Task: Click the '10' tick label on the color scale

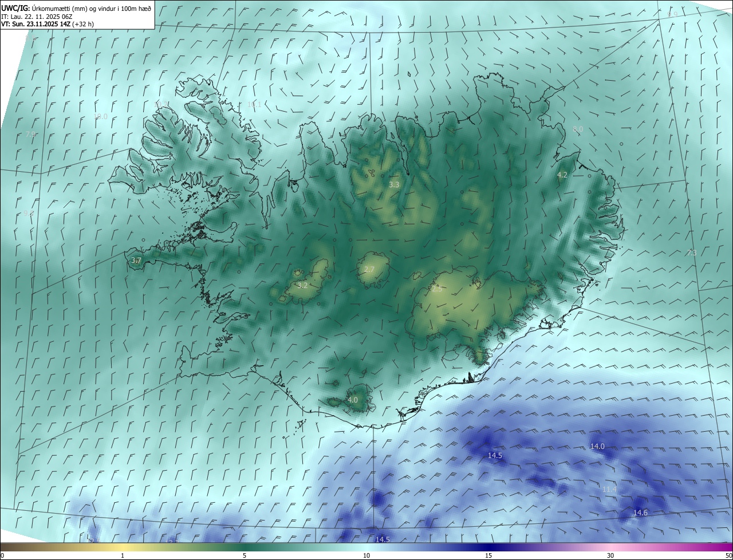Action: point(366,555)
